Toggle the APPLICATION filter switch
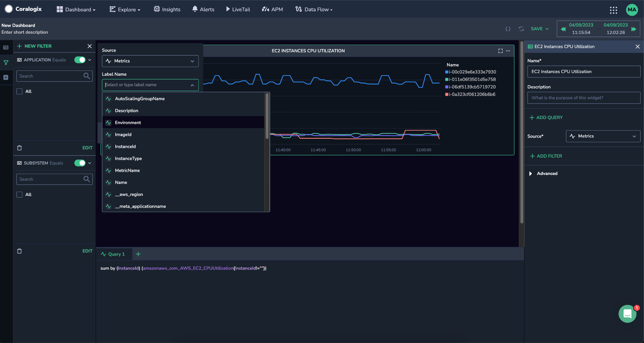The width and height of the screenshot is (644, 343). click(x=80, y=60)
